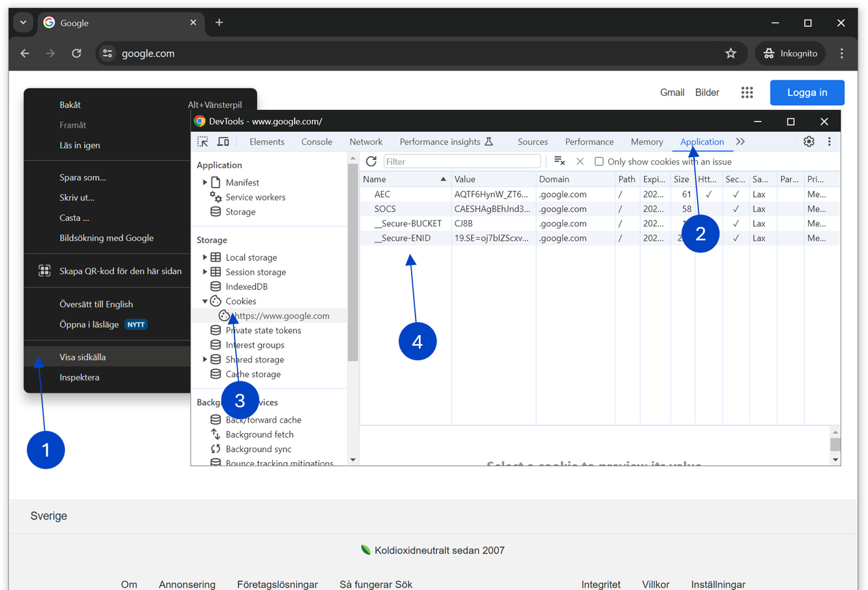The height and width of the screenshot is (590, 868).
Task: Select the __Secure-BUCKET cookie row
Action: (x=600, y=224)
